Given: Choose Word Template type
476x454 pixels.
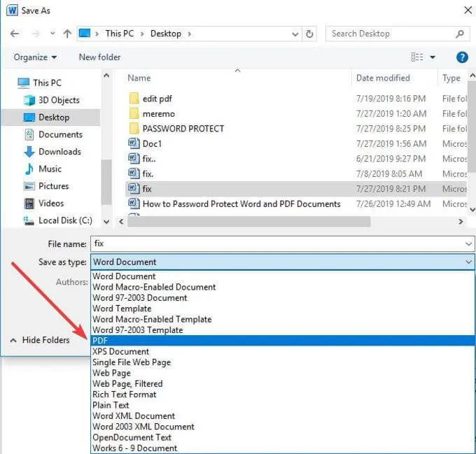Looking at the screenshot, I should click(x=282, y=308).
